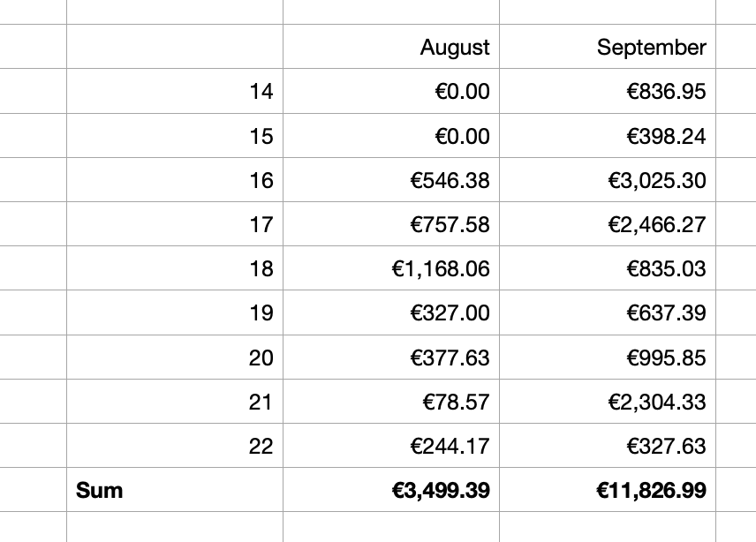Click the cell showing €757.58
This screenshot has width=756, height=542.
pyautogui.click(x=391, y=224)
